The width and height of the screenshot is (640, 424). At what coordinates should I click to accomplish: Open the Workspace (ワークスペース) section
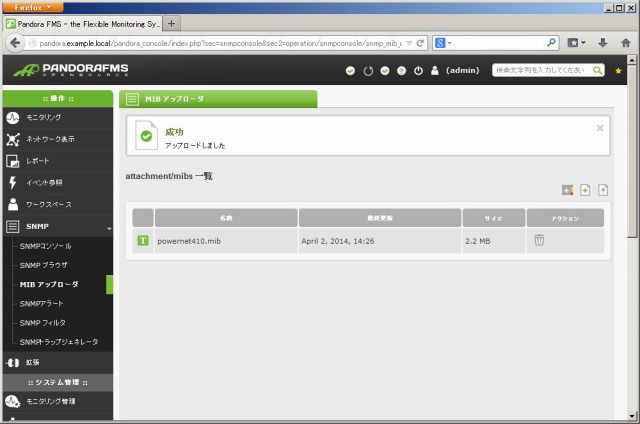(x=58, y=204)
